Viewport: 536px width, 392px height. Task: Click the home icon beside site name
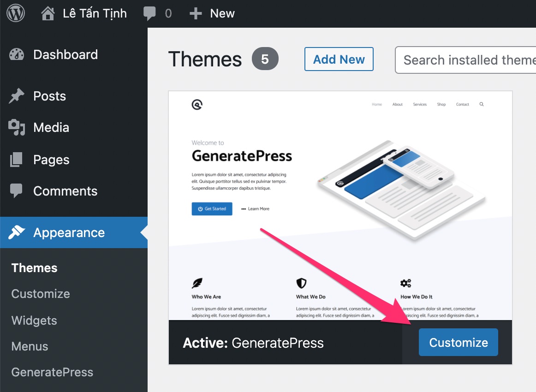point(48,13)
